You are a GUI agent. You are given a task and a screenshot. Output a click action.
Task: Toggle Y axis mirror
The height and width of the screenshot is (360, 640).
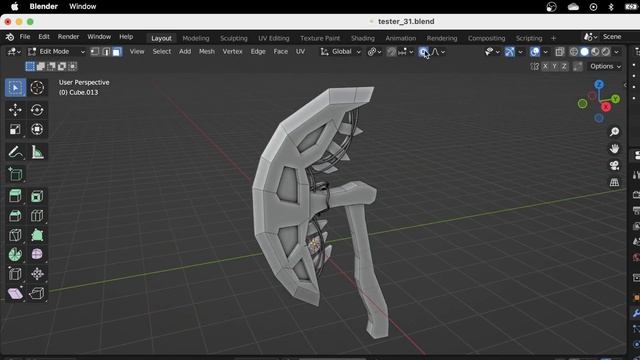pyautogui.click(x=554, y=66)
